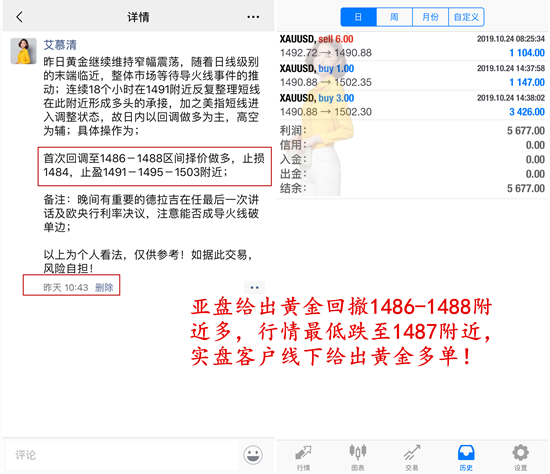Select the timestamp 2019.10.24 14:38:02
This screenshot has height=474, width=550.
coord(511,98)
